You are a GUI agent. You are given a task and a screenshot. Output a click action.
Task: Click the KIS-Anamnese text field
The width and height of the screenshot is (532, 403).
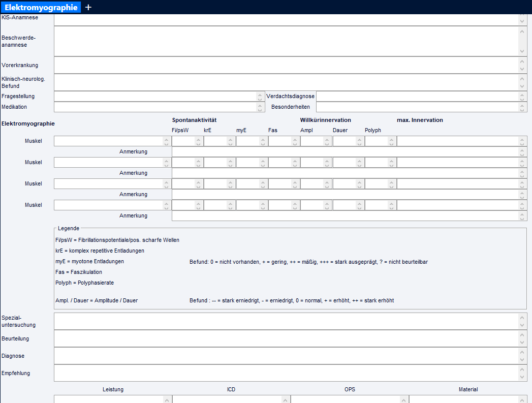(x=291, y=19)
